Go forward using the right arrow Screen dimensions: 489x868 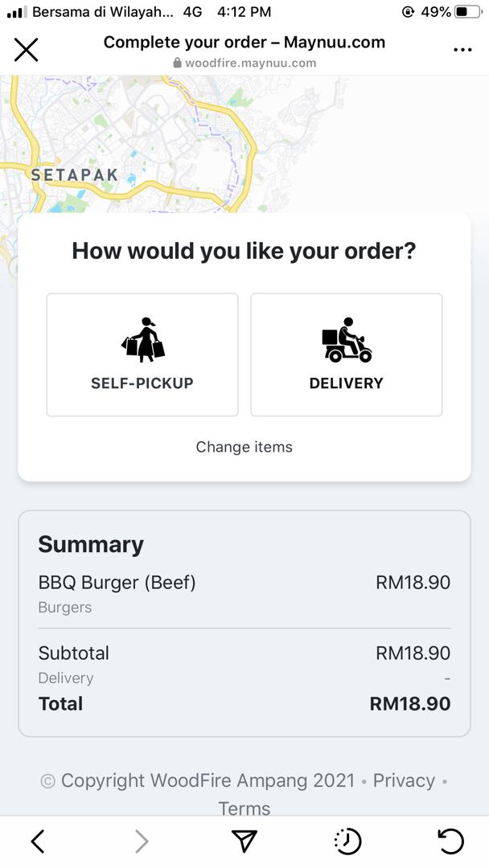[142, 841]
